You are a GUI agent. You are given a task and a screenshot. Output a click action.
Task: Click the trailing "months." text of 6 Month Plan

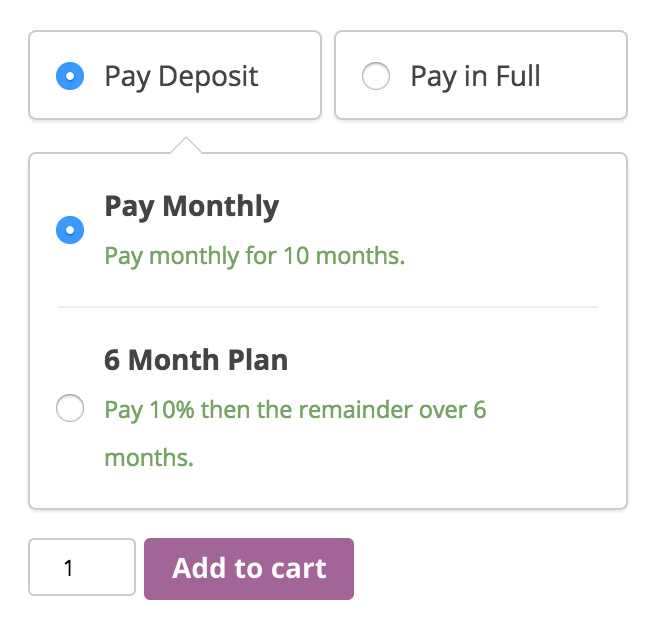tap(148, 458)
